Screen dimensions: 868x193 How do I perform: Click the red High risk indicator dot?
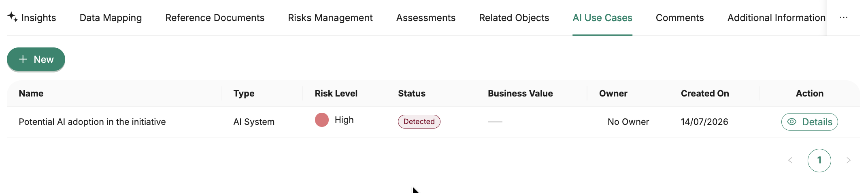pos(322,120)
